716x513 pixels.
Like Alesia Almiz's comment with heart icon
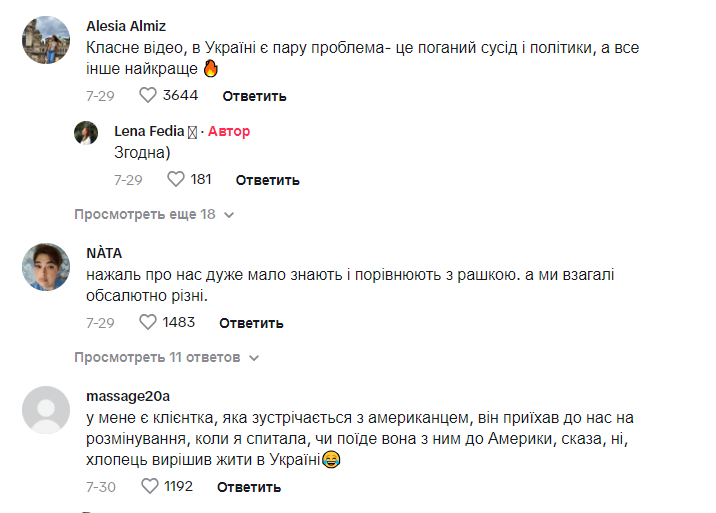click(x=148, y=96)
